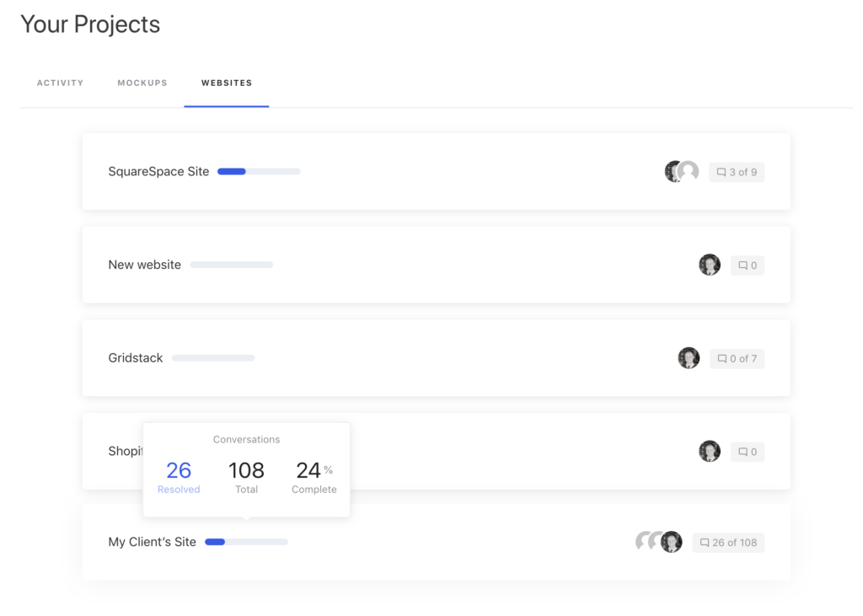
Task: Select the Websites tab
Action: coord(226,83)
